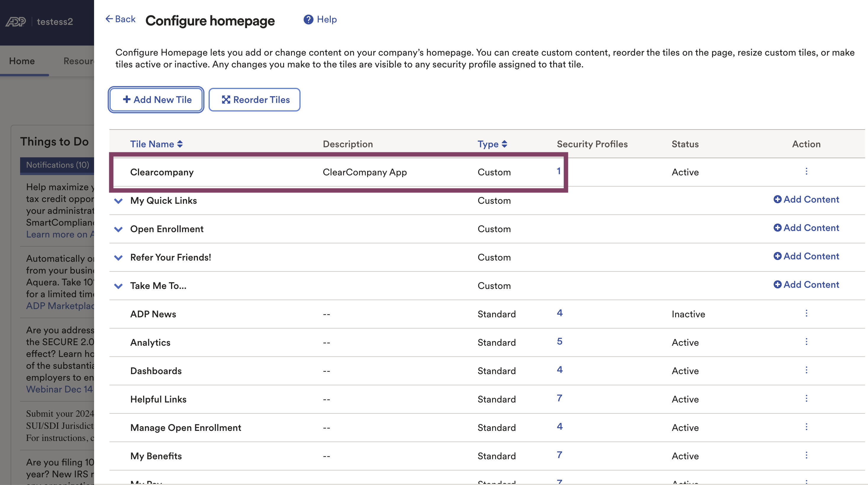Click the My Benefits tile name
The height and width of the screenshot is (485, 868).
pyautogui.click(x=156, y=456)
